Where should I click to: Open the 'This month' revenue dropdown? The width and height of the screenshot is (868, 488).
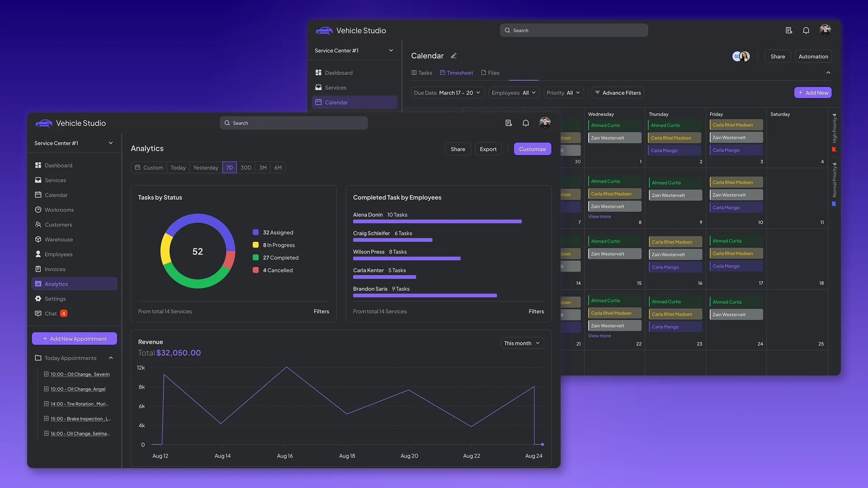(521, 343)
